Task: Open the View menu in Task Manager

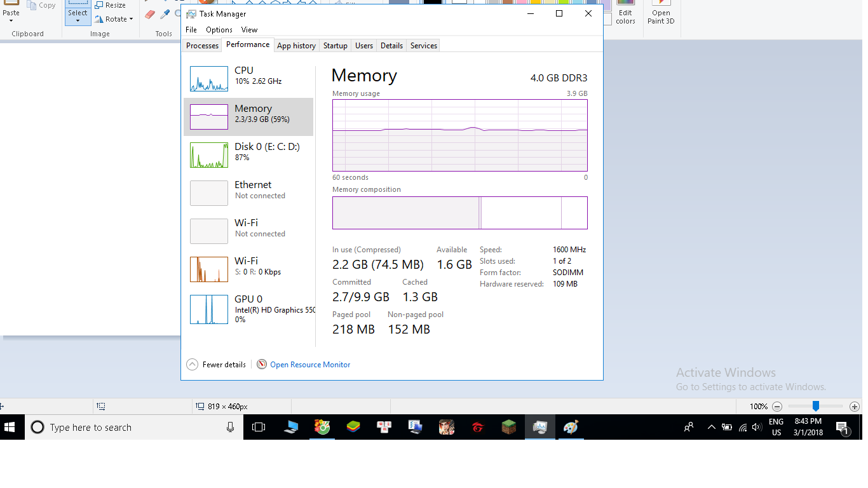Action: coord(249,30)
